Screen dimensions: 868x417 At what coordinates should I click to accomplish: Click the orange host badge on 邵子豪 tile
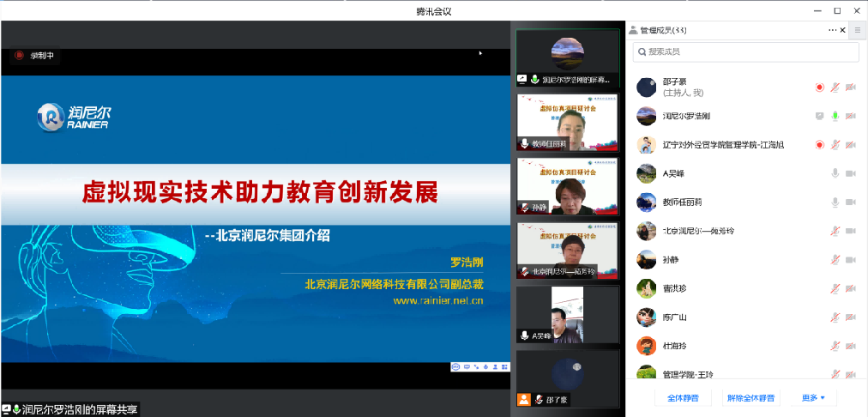pos(524,400)
